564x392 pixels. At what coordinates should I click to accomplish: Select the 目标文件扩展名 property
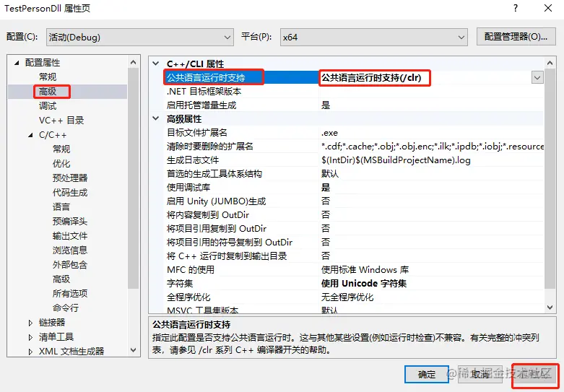click(196, 132)
